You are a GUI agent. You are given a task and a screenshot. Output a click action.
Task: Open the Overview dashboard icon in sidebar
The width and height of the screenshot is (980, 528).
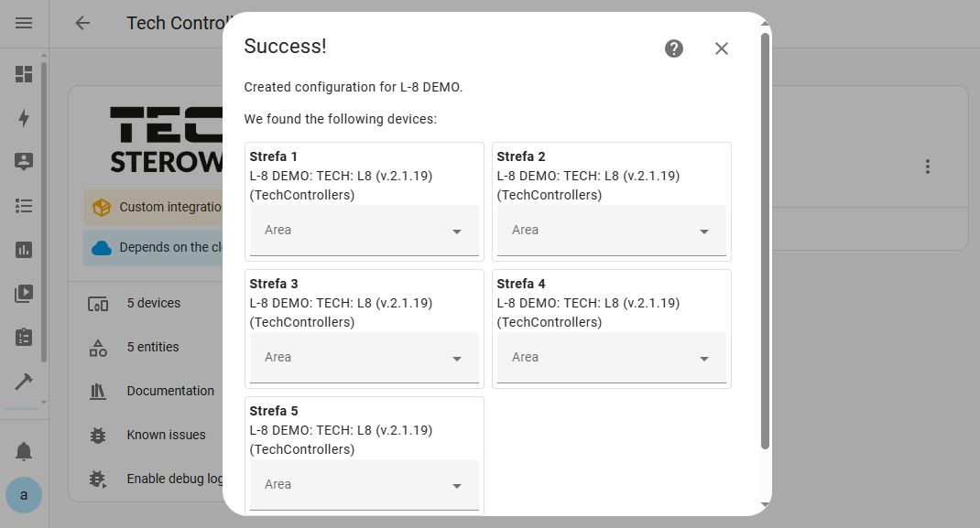pos(24,74)
